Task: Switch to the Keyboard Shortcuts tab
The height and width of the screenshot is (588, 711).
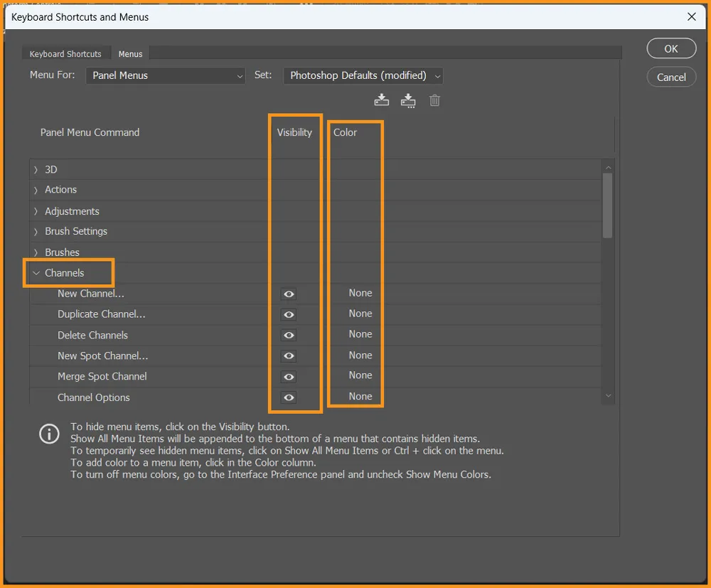Action: tap(65, 54)
